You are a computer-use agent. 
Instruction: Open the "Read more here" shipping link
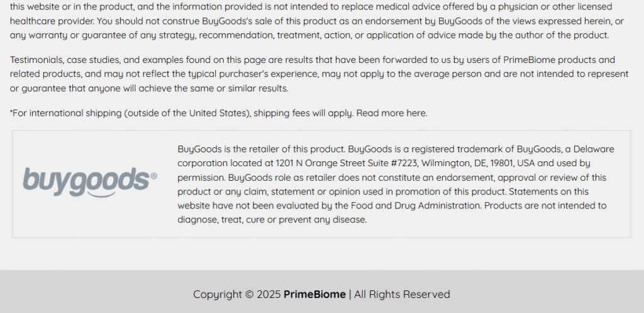point(391,113)
